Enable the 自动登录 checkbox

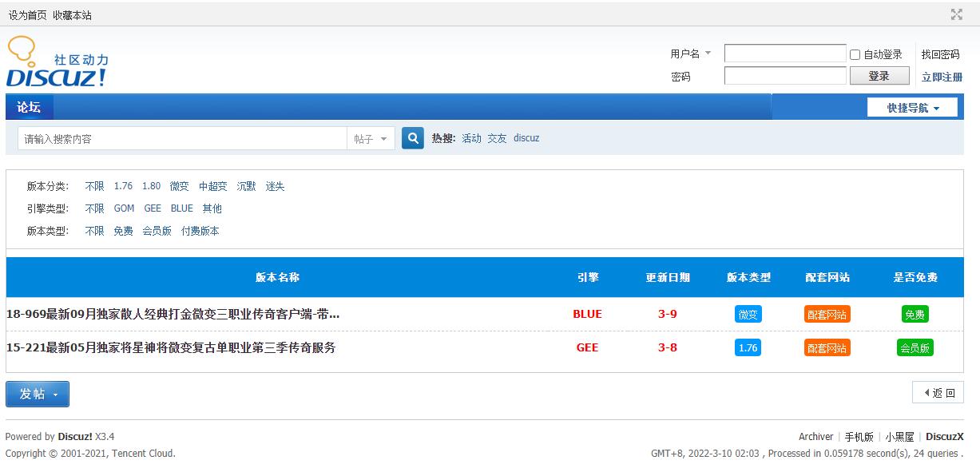tap(855, 54)
